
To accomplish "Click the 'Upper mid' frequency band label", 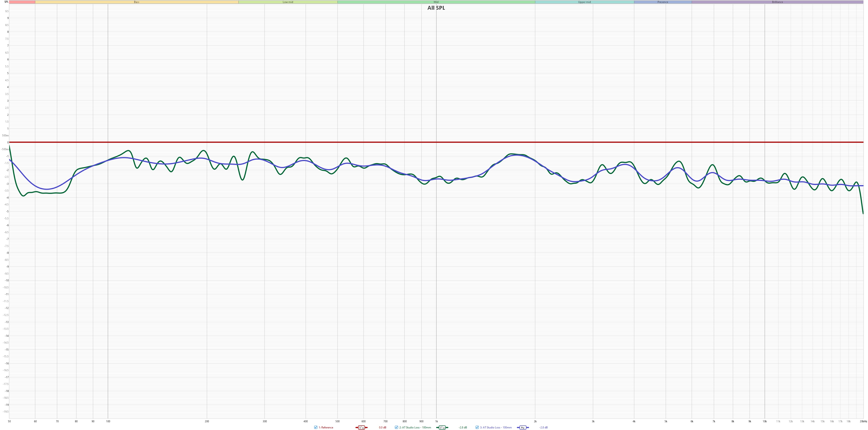I will coord(584,2).
